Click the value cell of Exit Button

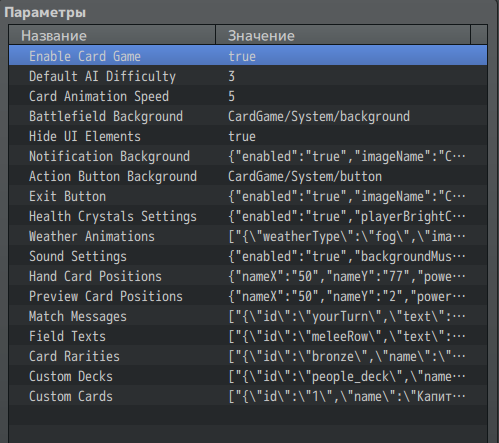click(x=347, y=196)
